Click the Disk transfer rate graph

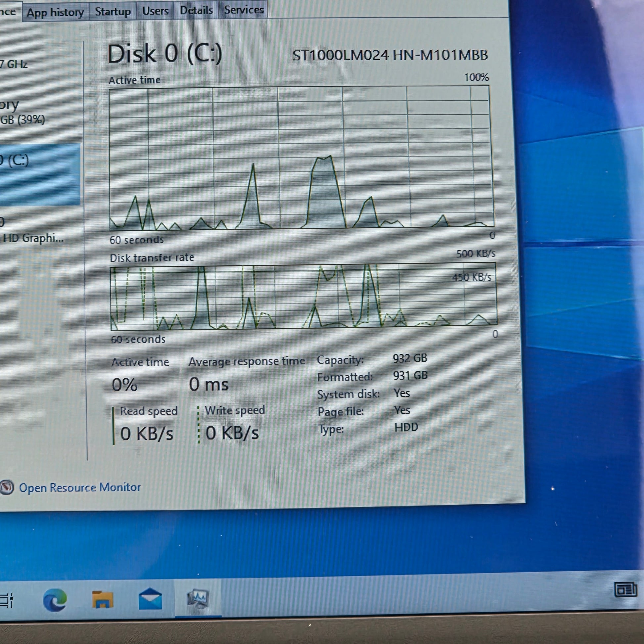tap(303, 296)
